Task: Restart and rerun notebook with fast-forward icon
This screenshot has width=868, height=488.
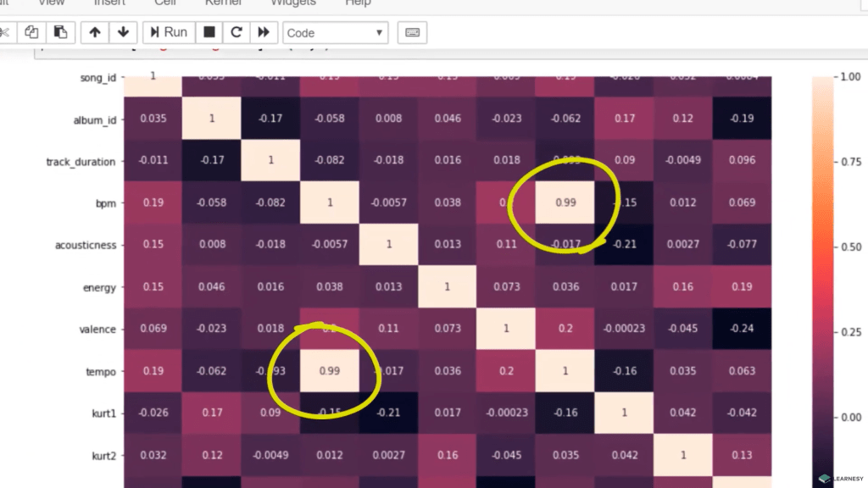Action: click(264, 32)
